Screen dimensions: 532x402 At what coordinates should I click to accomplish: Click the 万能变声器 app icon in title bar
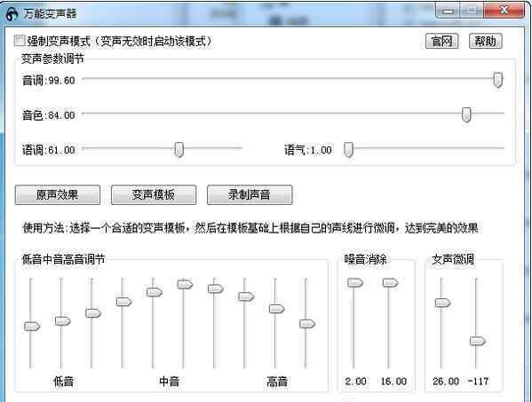click(x=12, y=14)
